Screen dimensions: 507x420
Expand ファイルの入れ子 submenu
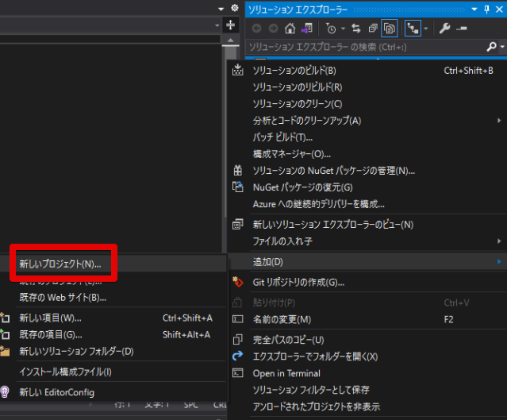pyautogui.click(x=367, y=241)
